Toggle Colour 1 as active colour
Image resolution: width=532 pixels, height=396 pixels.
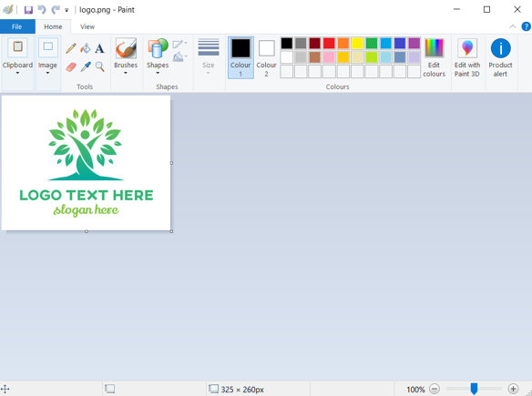[240, 57]
